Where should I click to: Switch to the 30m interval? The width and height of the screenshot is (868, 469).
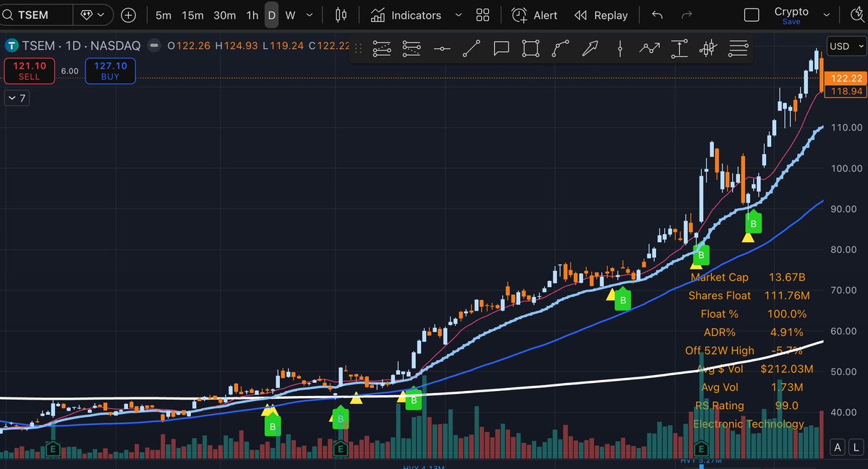(225, 15)
